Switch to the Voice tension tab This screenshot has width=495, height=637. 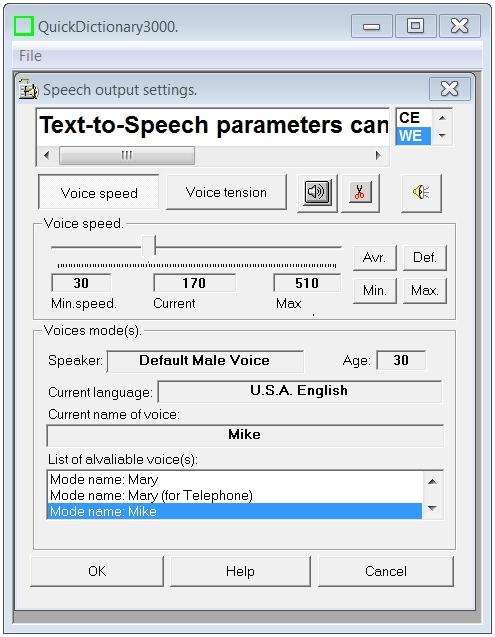tap(226, 192)
